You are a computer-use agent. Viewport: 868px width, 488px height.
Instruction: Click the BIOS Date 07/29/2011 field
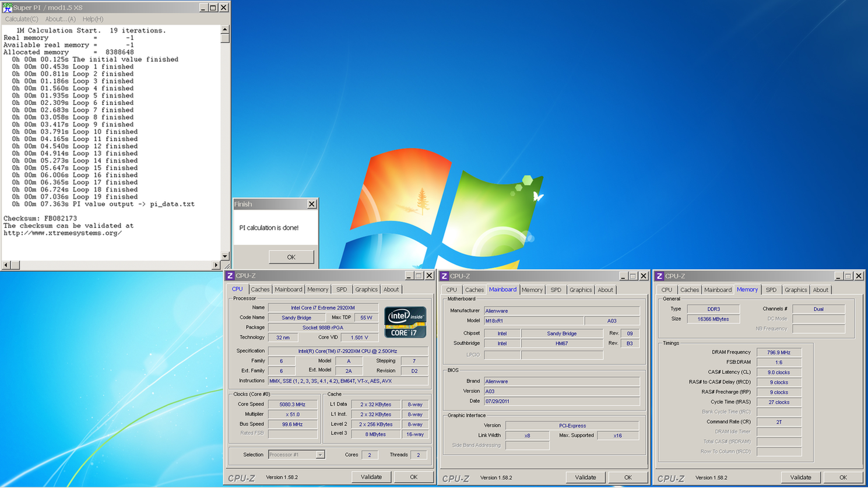tap(561, 401)
